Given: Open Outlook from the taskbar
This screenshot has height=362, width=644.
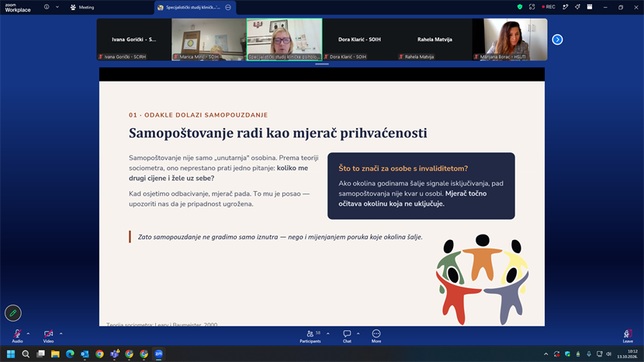Looking at the screenshot, I should tap(85, 353).
